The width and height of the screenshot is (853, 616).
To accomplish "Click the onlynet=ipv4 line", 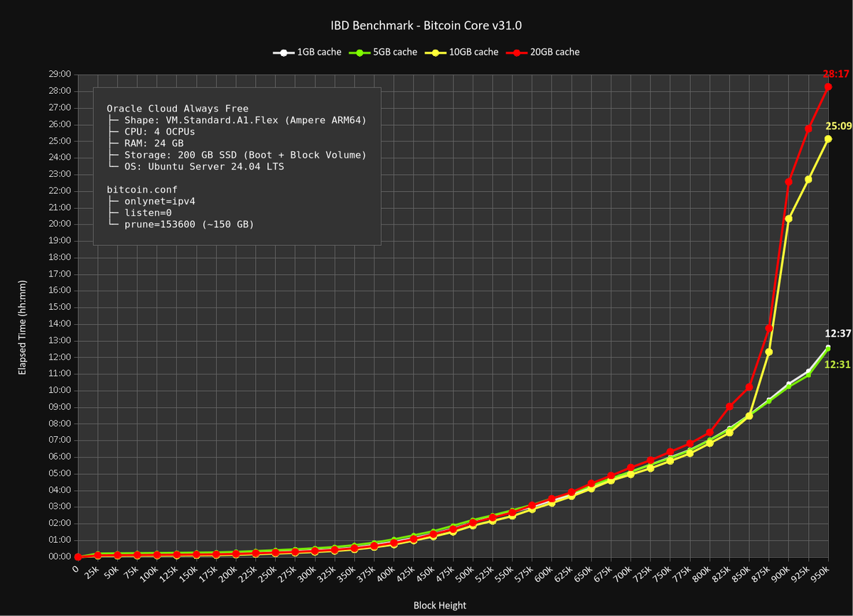I will coord(151,201).
